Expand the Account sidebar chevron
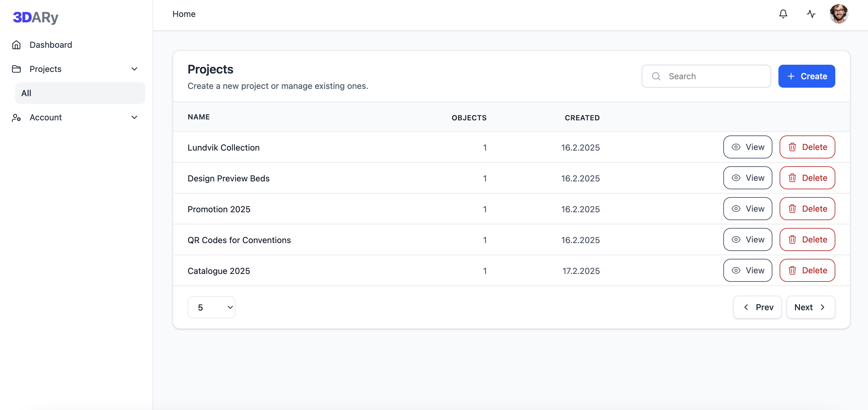The image size is (868, 410). click(x=134, y=118)
